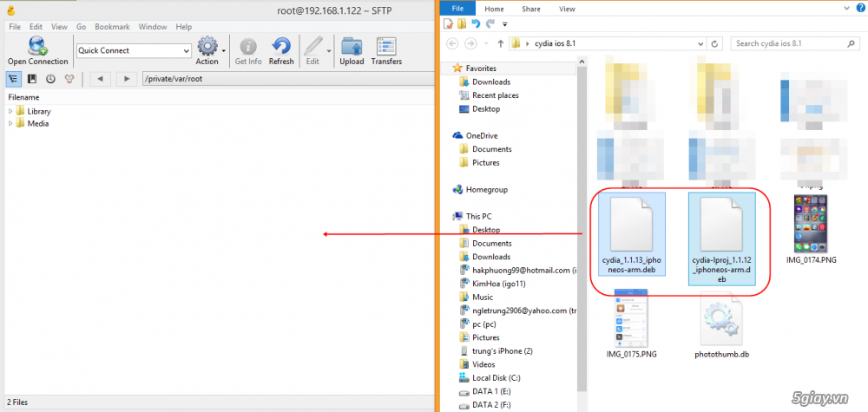Click the Filename column header
The image size is (868, 412).
click(x=23, y=97)
